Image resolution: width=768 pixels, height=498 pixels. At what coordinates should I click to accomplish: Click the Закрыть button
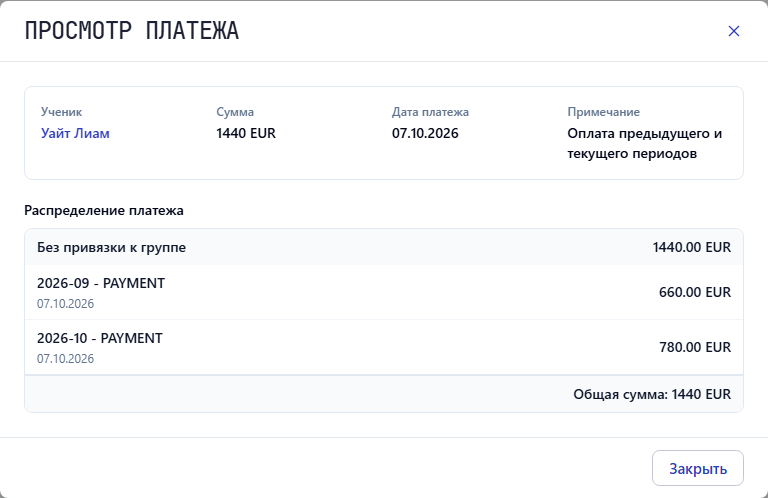click(x=697, y=468)
